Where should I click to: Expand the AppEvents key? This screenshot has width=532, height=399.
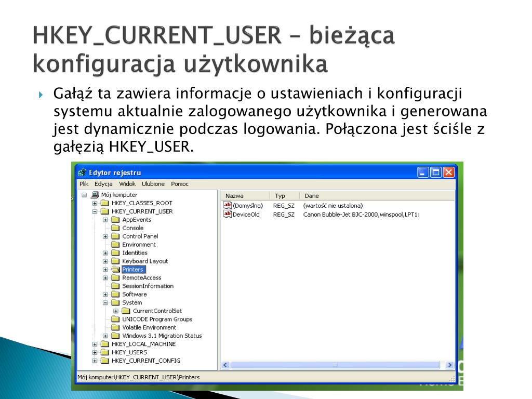click(105, 220)
